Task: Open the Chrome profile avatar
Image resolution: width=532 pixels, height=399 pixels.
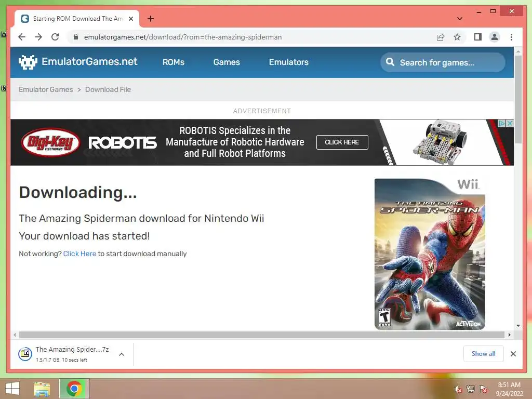Action: tap(495, 37)
